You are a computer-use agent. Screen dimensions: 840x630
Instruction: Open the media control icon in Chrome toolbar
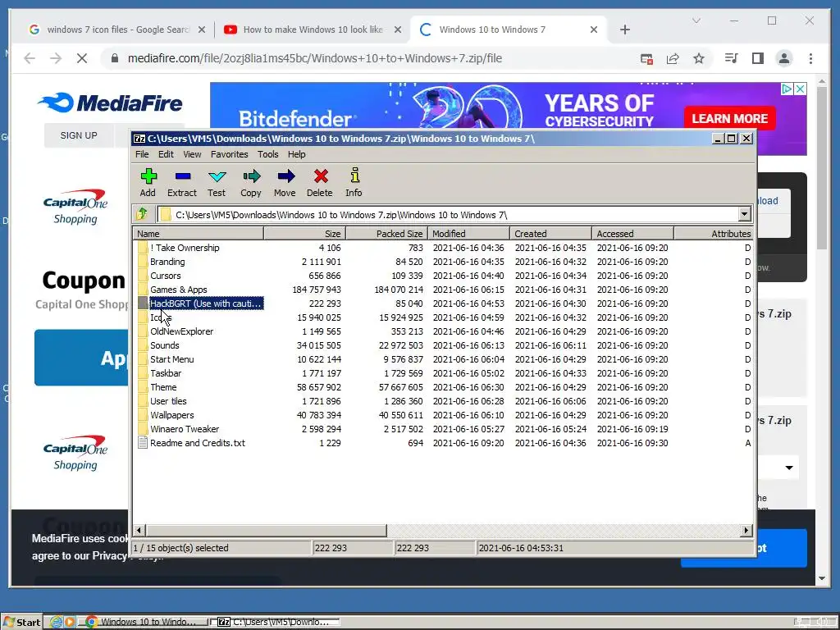tap(731, 58)
